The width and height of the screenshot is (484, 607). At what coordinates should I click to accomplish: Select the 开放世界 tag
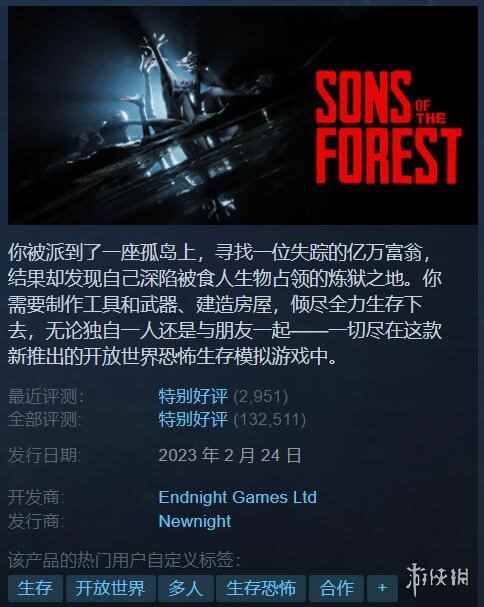pyautogui.click(x=110, y=588)
